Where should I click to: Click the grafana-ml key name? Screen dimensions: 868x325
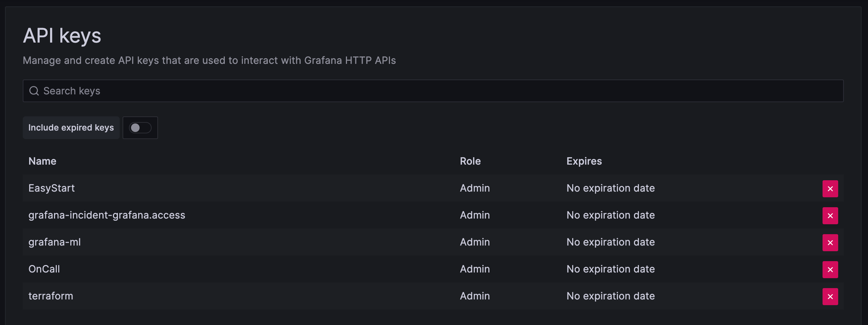(54, 242)
